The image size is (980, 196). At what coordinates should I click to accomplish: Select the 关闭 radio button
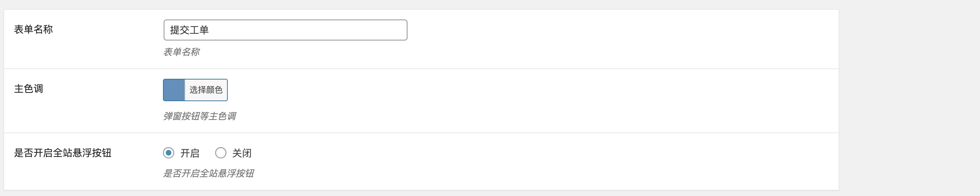coord(221,153)
